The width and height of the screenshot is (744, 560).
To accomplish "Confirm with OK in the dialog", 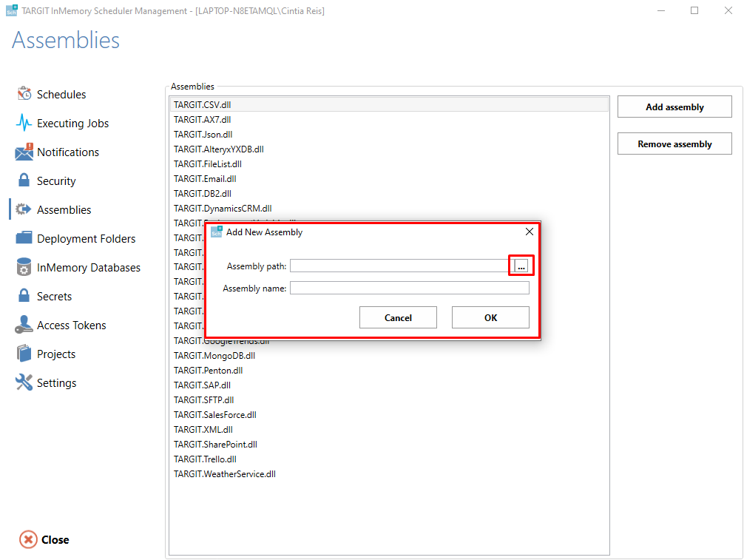I will [x=490, y=317].
